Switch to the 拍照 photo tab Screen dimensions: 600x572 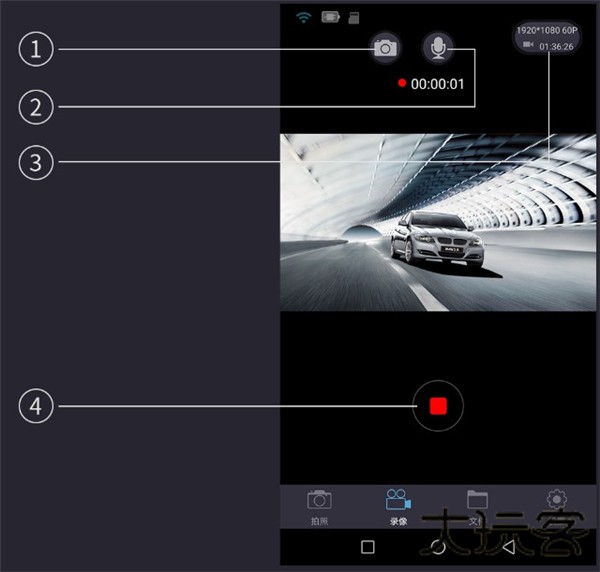coord(319,506)
